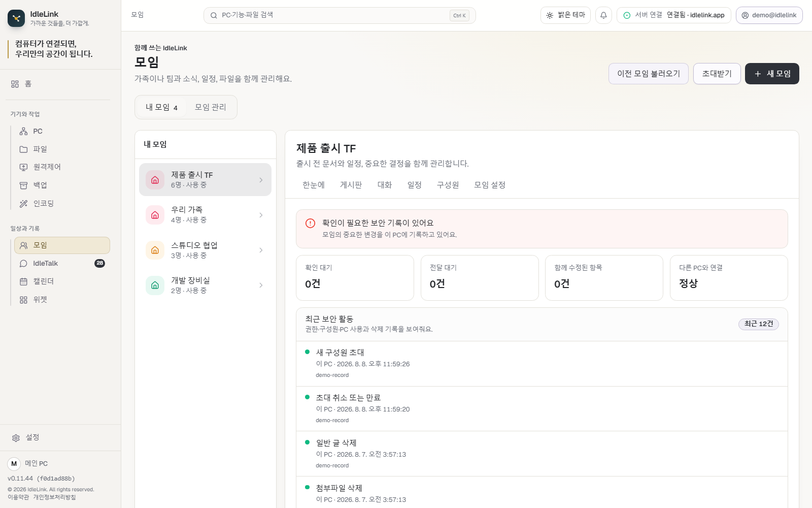
Task: Open the 캘린더 calendar icon
Action: point(23,281)
